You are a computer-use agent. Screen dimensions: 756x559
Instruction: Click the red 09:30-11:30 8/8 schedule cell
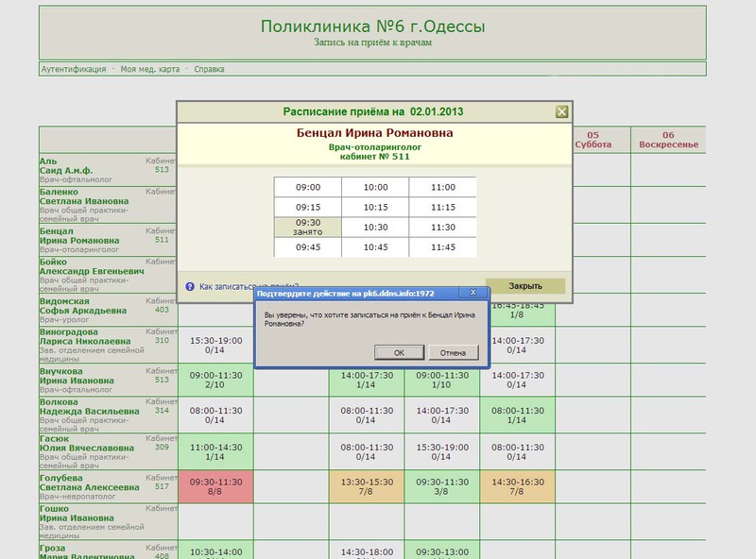click(215, 486)
